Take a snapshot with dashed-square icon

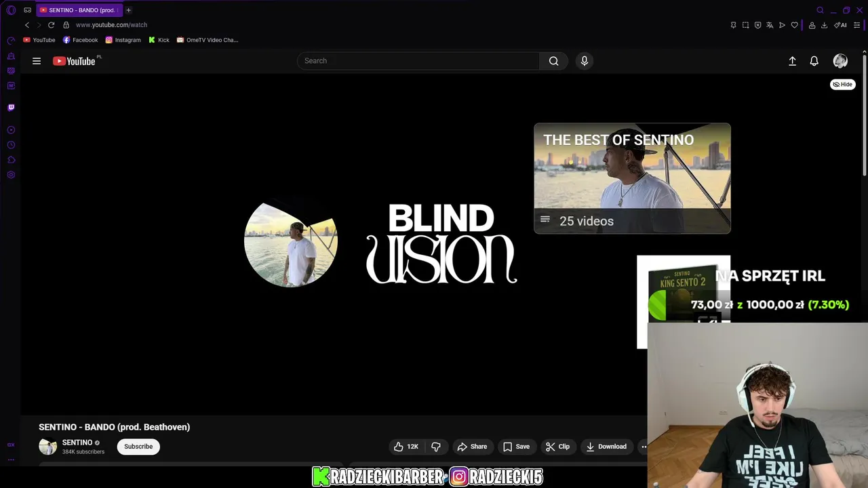[745, 25]
